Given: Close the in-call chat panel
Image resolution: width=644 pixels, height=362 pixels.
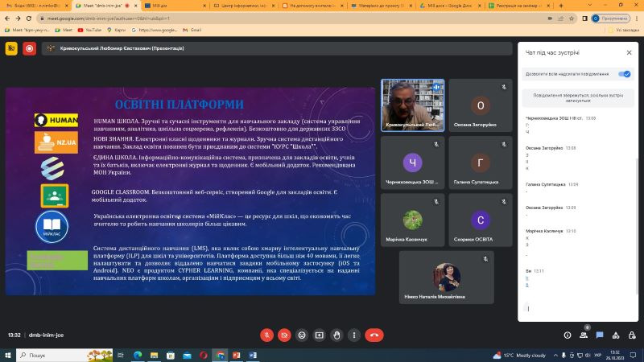Looking at the screenshot, I should (629, 52).
